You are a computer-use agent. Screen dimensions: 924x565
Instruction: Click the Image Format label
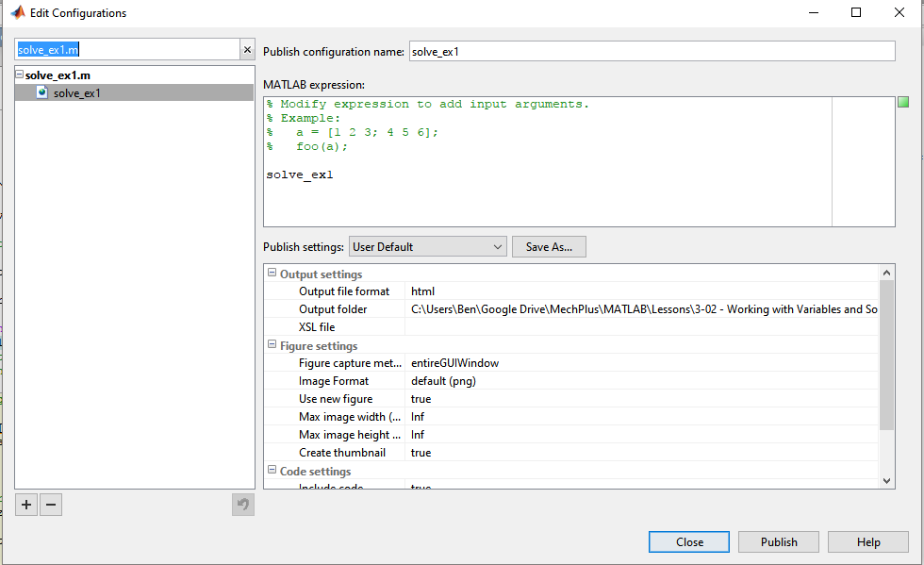point(334,381)
